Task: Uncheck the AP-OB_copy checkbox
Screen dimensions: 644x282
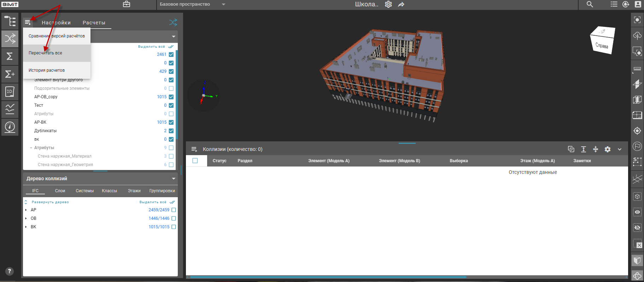Action: [x=171, y=97]
